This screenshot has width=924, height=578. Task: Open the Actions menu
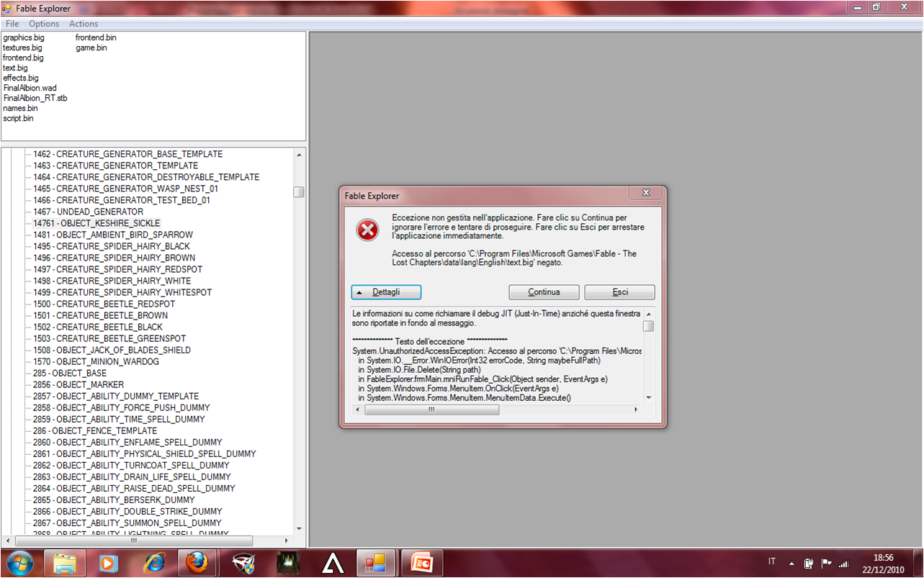pos(84,24)
